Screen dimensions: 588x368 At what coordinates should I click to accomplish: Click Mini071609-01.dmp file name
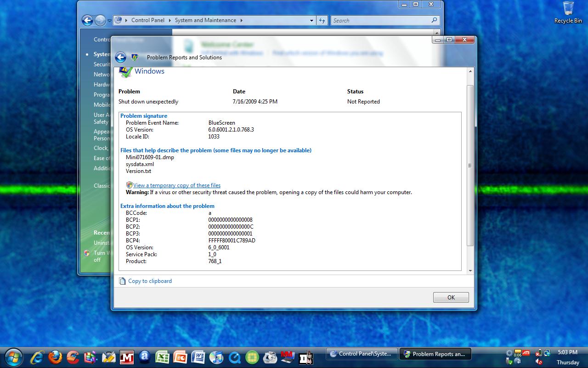tap(150, 157)
